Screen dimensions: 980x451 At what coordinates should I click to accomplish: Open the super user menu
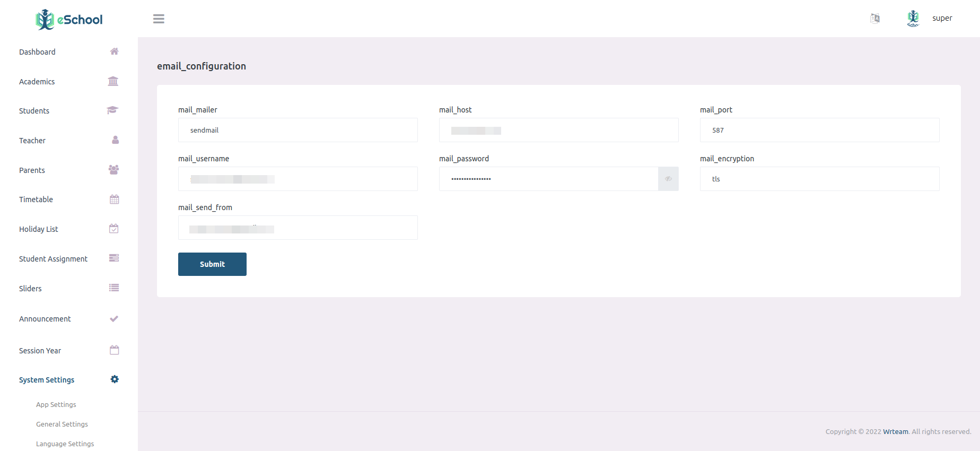(x=942, y=18)
